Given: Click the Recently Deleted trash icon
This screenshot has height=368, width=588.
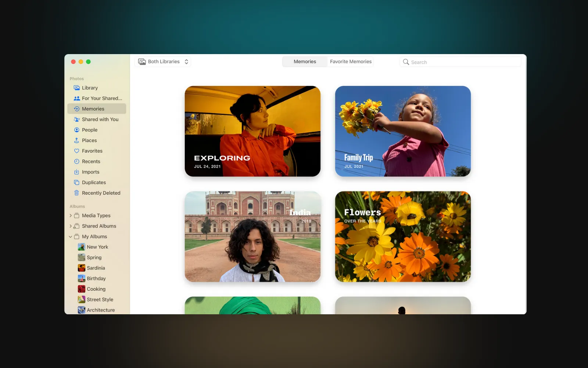Looking at the screenshot, I should coord(76,193).
